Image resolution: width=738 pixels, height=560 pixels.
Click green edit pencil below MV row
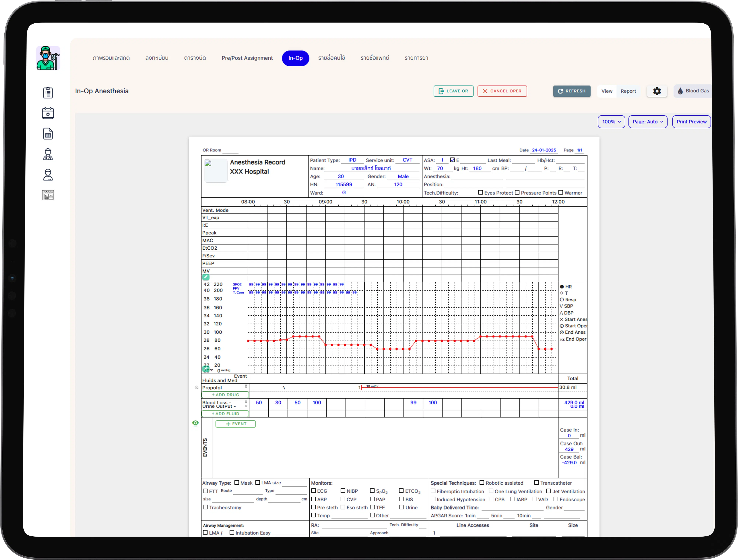pyautogui.click(x=206, y=277)
